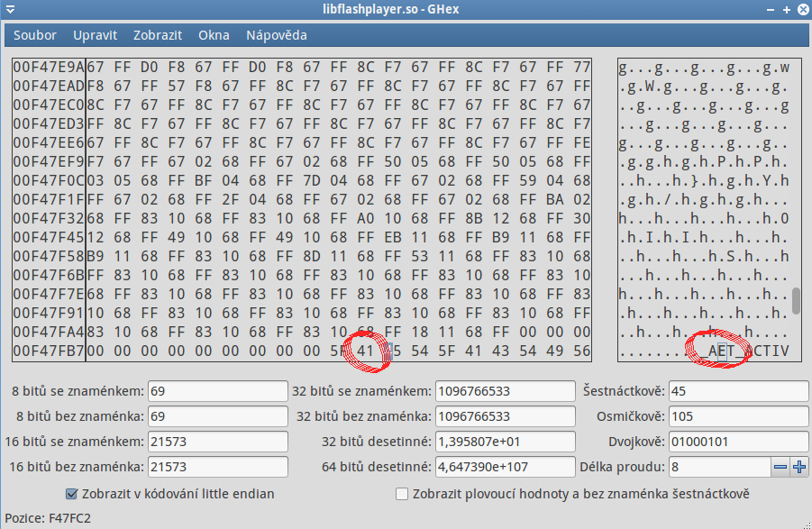812x529 pixels.
Task: Decrease stream length with minus button
Action: pyautogui.click(x=780, y=467)
